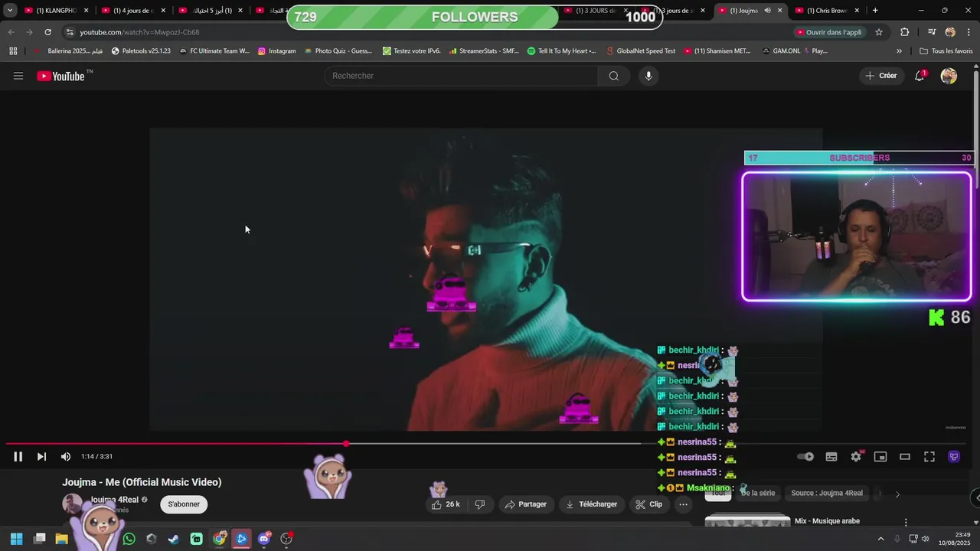The height and width of the screenshot is (551, 980).
Task: Open Steam from the taskbar
Action: [174, 539]
